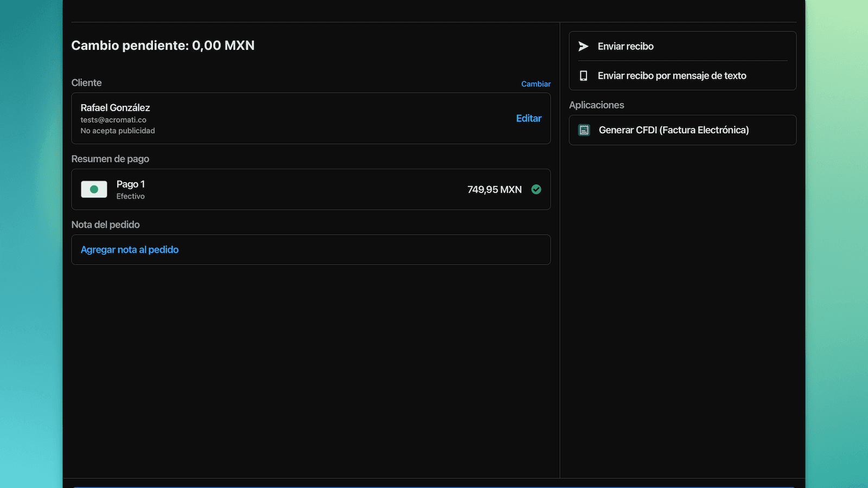Select the Pago 1 payment title
Viewport: 868px width, 488px height.
coord(130,184)
